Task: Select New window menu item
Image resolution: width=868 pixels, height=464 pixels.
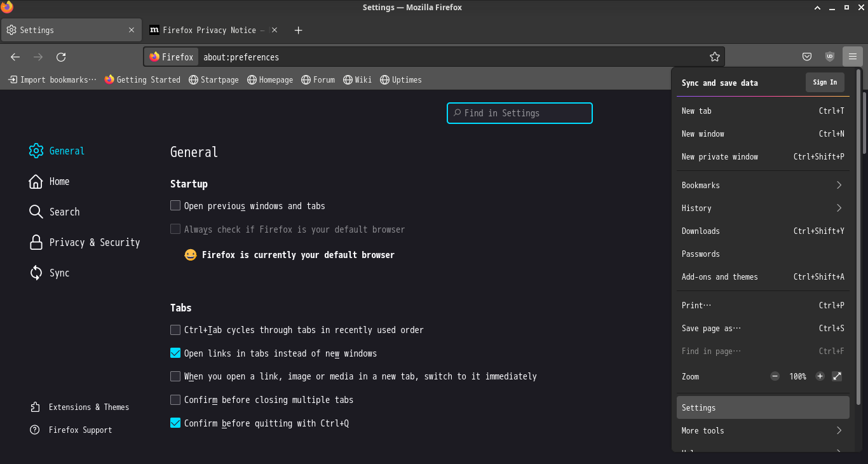Action: (x=763, y=133)
